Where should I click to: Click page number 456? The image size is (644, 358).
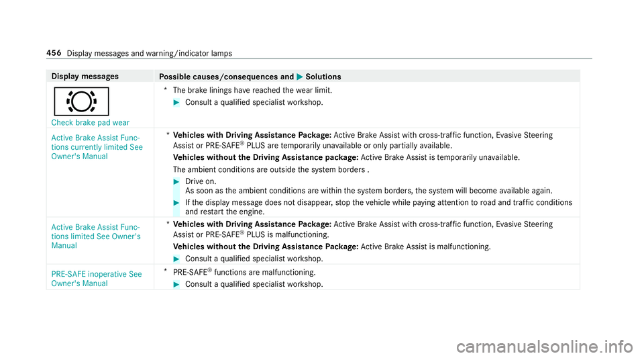tap(54, 53)
